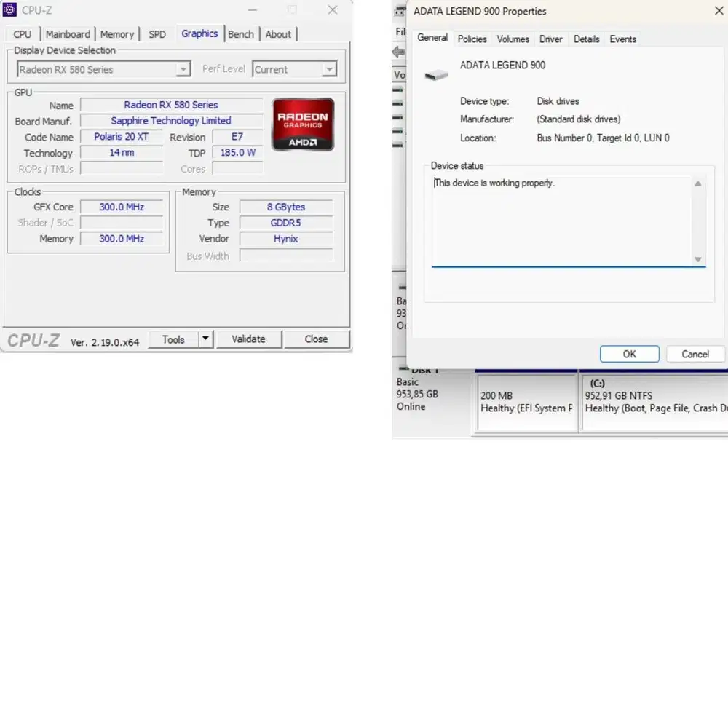The height and width of the screenshot is (728, 728).
Task: Switch to the SPD tab in CPU-Z
Action: (157, 33)
